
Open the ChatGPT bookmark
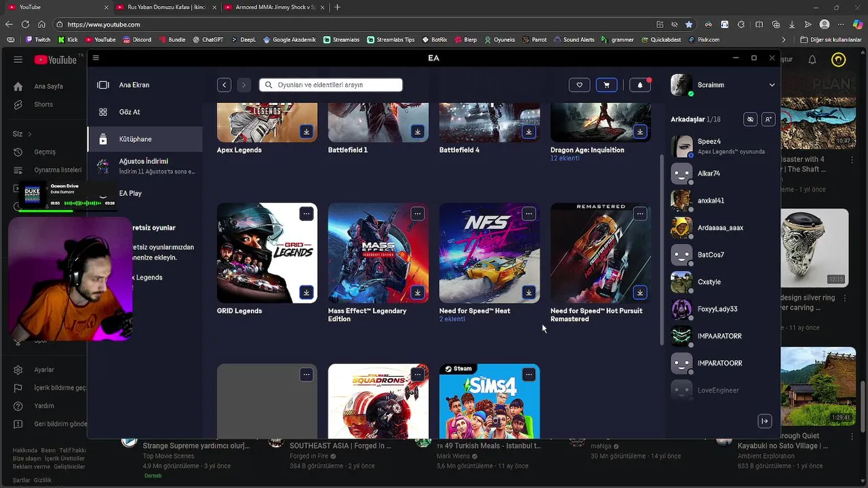pyautogui.click(x=208, y=39)
